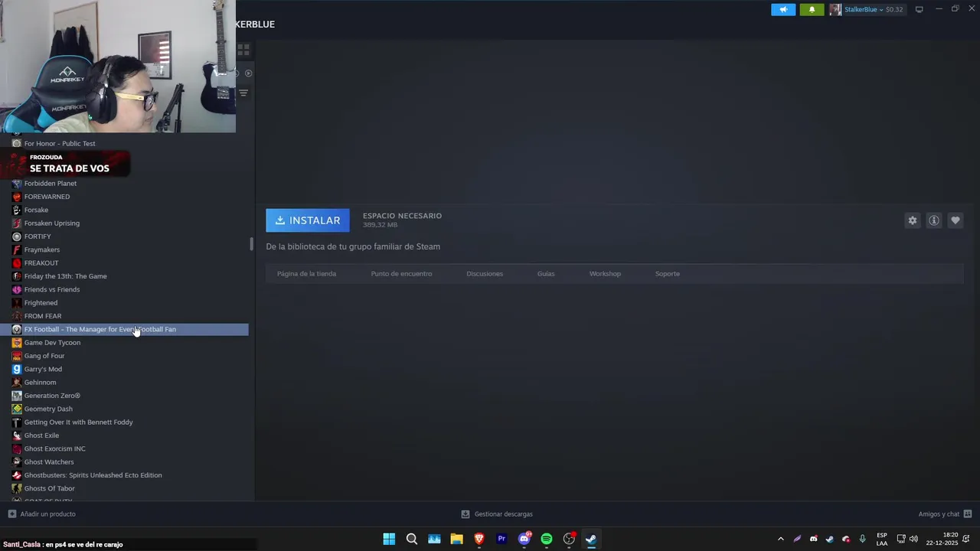Click the ready-to-play filter icon

pyautogui.click(x=248, y=73)
